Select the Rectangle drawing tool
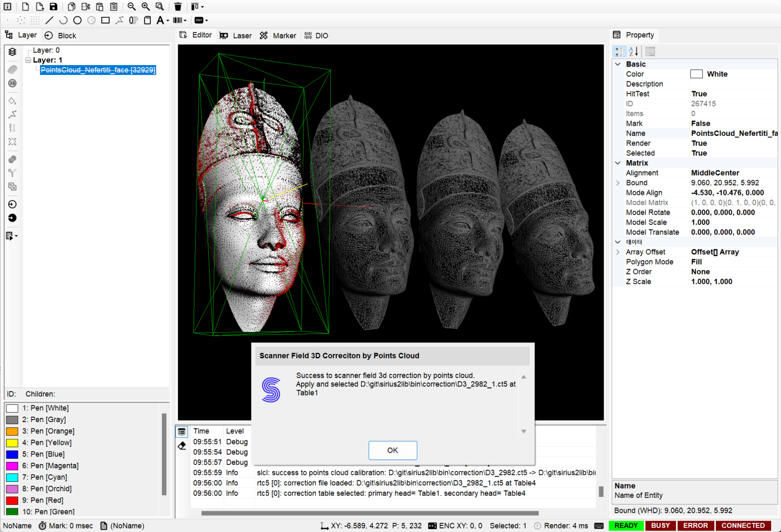 (105, 20)
